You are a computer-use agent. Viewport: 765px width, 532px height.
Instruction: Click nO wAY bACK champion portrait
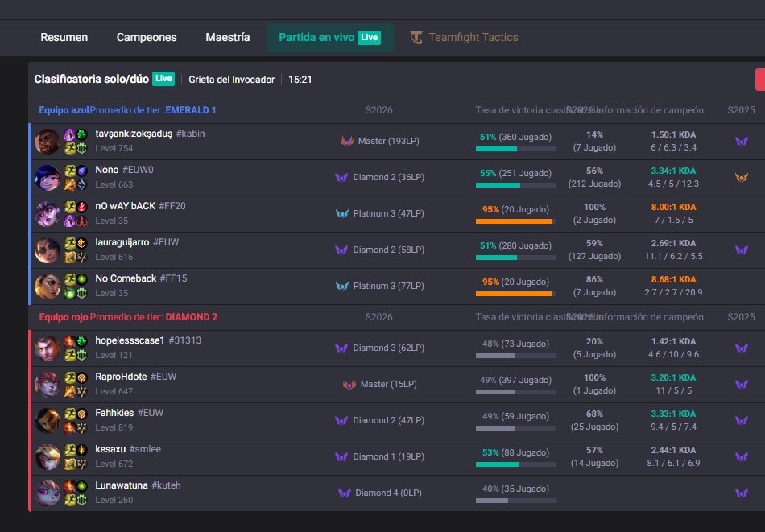click(48, 213)
